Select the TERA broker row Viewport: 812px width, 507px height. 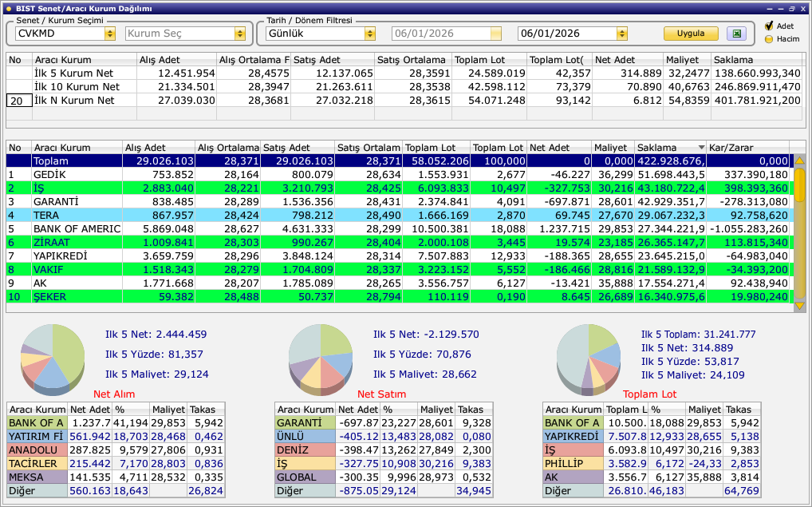tap(400, 215)
